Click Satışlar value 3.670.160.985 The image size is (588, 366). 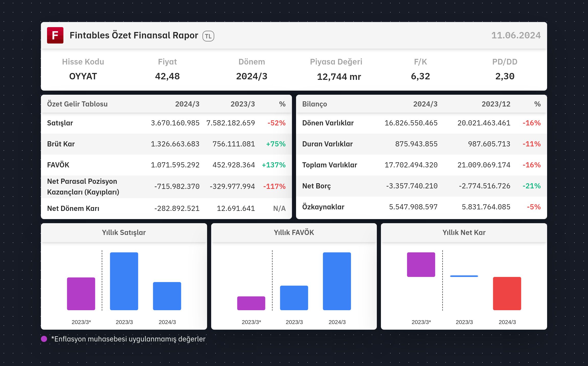click(175, 123)
